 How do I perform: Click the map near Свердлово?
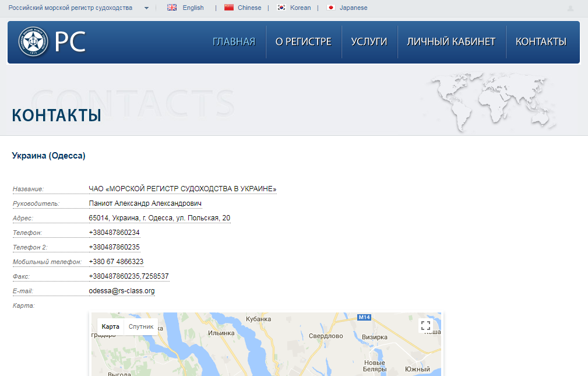pos(326,336)
